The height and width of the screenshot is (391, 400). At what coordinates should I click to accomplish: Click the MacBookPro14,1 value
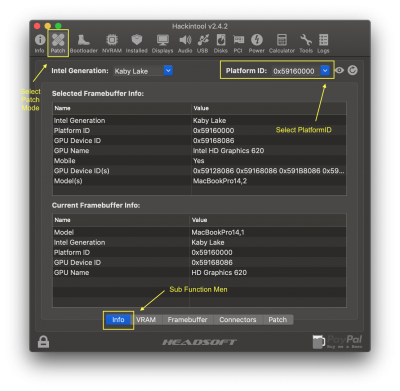218,232
